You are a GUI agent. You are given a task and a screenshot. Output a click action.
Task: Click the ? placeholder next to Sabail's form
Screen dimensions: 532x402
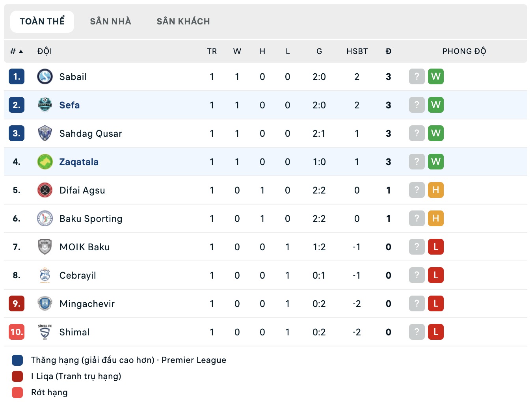click(x=417, y=76)
